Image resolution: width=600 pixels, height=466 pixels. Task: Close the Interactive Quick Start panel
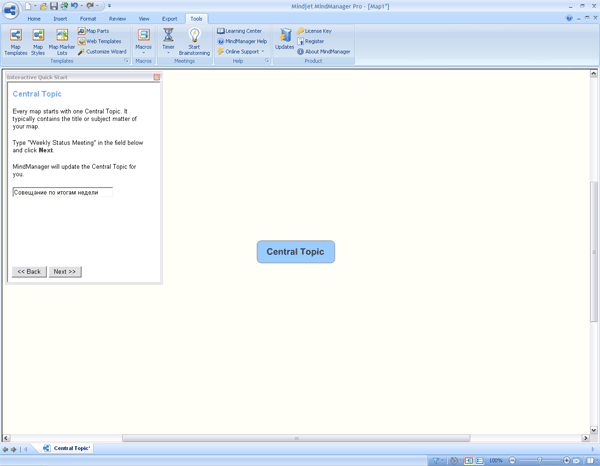(157, 77)
